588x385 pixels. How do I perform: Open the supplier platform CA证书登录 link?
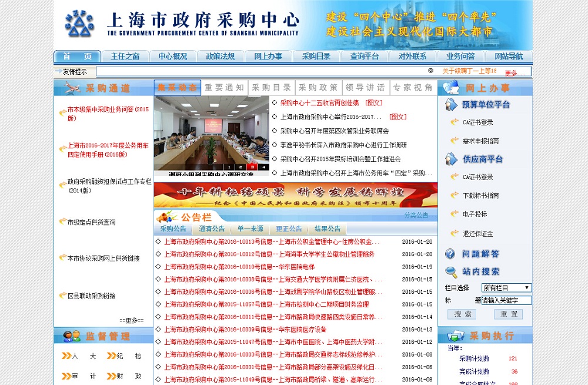(477, 177)
